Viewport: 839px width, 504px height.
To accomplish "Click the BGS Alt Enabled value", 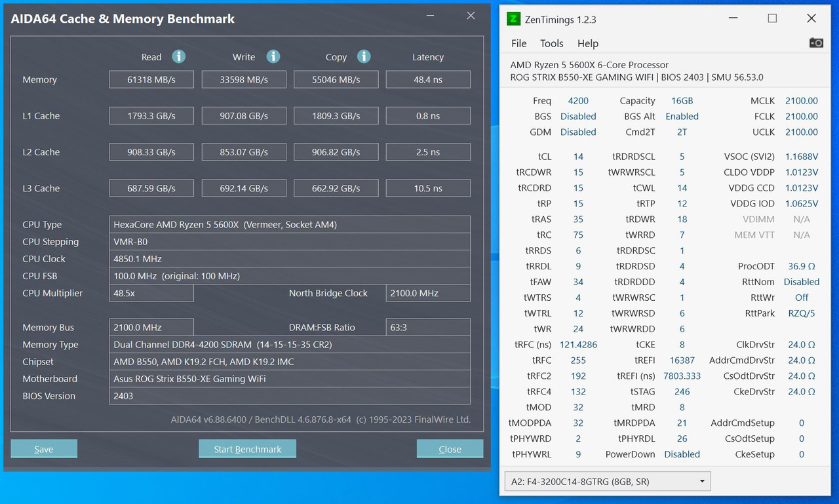I will coord(682,117).
